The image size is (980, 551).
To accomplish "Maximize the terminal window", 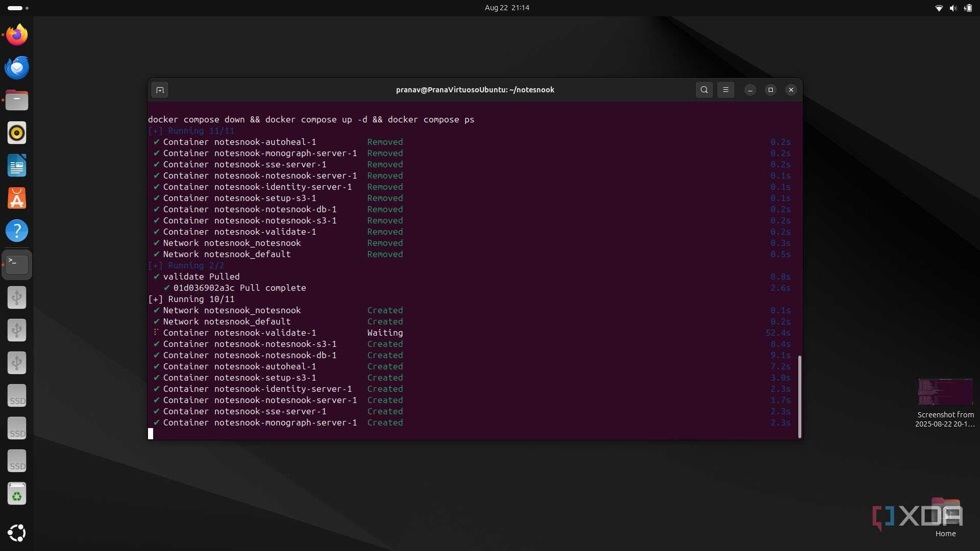I will [770, 90].
